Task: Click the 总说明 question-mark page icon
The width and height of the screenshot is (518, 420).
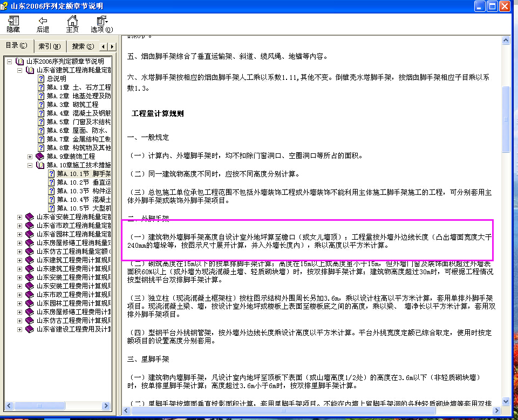Action: (41, 79)
